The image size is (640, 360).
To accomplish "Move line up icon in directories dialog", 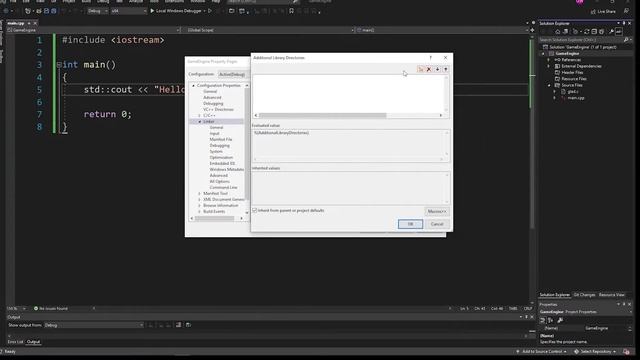I will coord(446,69).
